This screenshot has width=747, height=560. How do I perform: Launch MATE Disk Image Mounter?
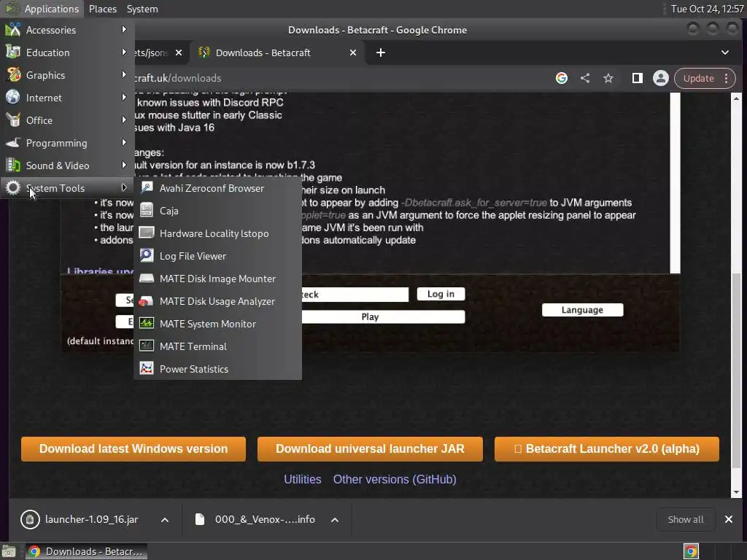[217, 279]
